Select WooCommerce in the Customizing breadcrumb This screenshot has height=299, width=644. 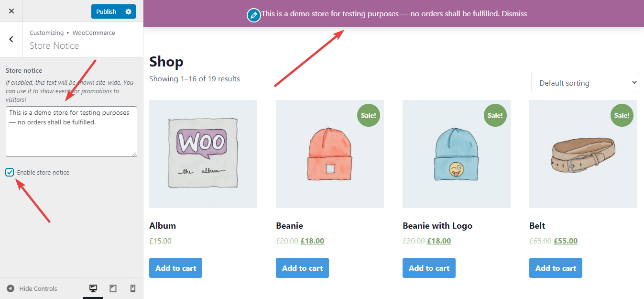[94, 33]
